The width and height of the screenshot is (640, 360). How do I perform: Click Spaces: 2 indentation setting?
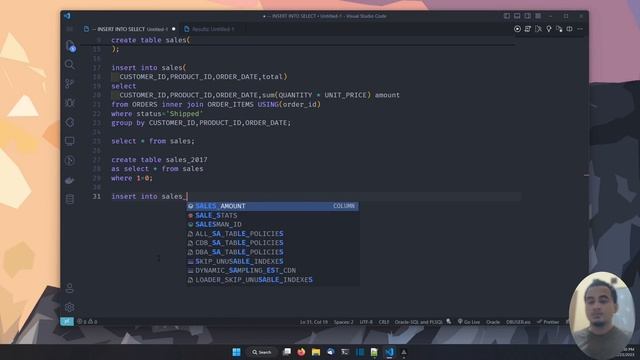pyautogui.click(x=344, y=322)
